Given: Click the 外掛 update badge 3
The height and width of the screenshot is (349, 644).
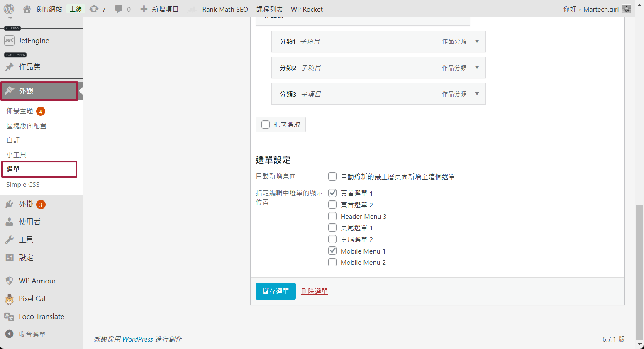Looking at the screenshot, I should (x=41, y=205).
